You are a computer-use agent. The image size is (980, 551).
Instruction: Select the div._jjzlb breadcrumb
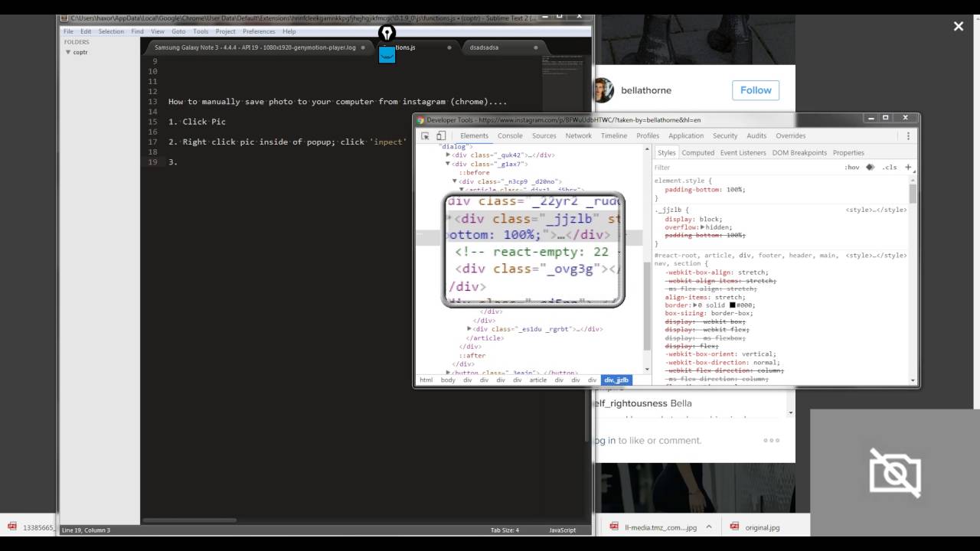point(616,380)
